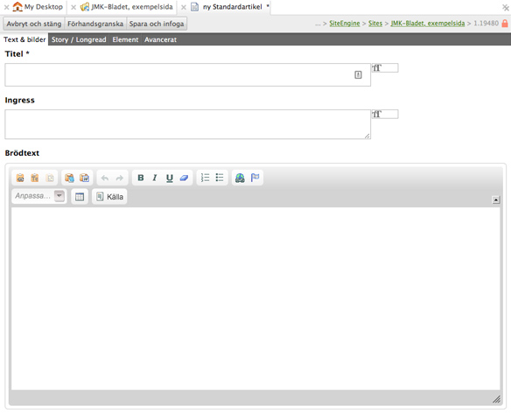Insert a numbered list
The image size is (511, 420).
click(205, 178)
